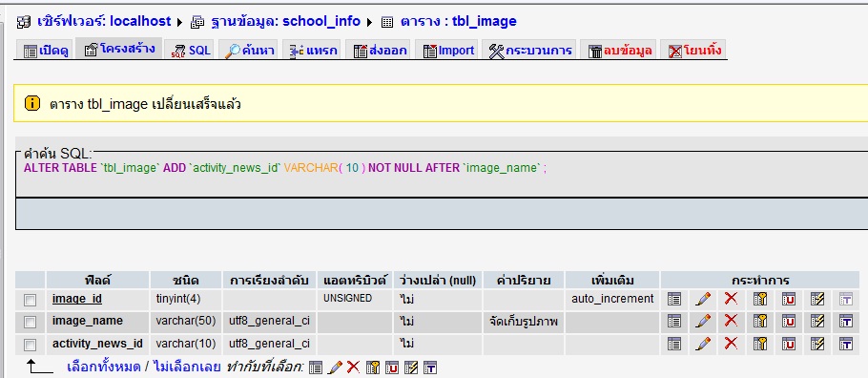Follow the localhost server breadcrumb link
This screenshot has width=868, height=378.
[104, 22]
